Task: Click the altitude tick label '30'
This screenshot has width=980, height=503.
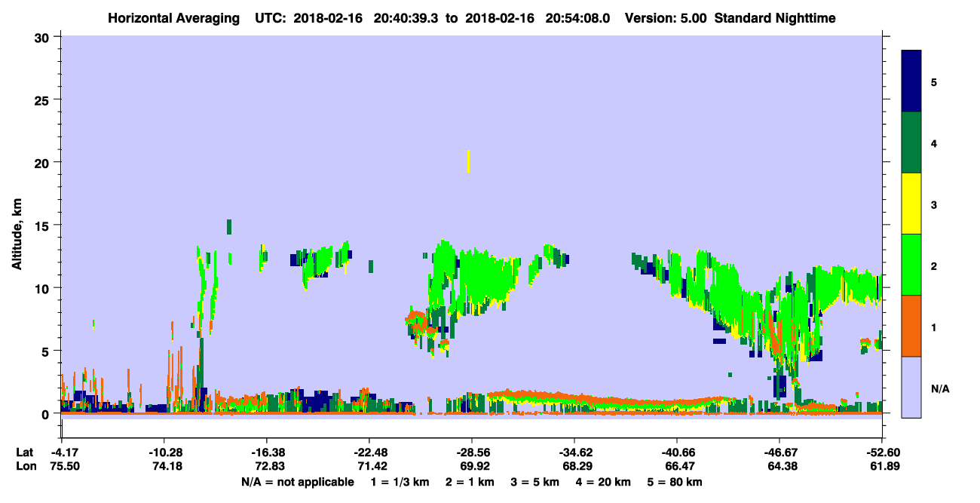Action: pos(44,37)
